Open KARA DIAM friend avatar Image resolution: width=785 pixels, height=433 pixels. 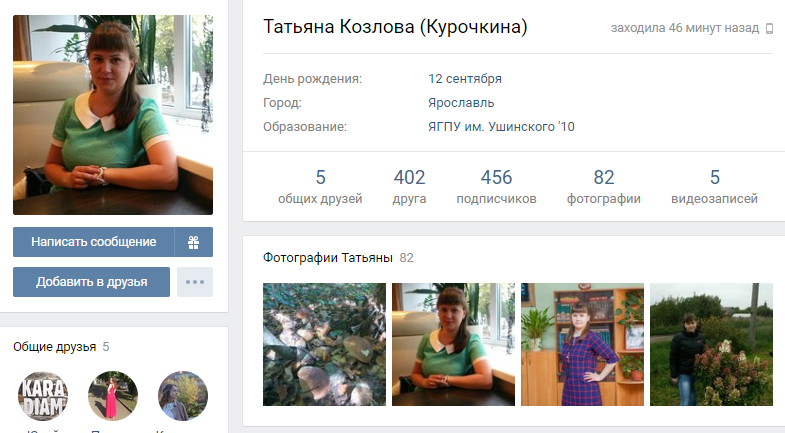[x=43, y=396]
